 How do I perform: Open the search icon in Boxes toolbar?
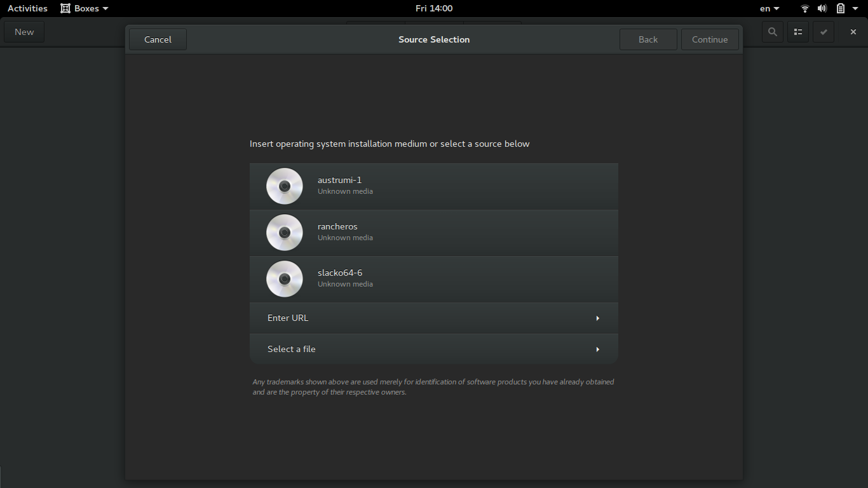click(x=772, y=32)
